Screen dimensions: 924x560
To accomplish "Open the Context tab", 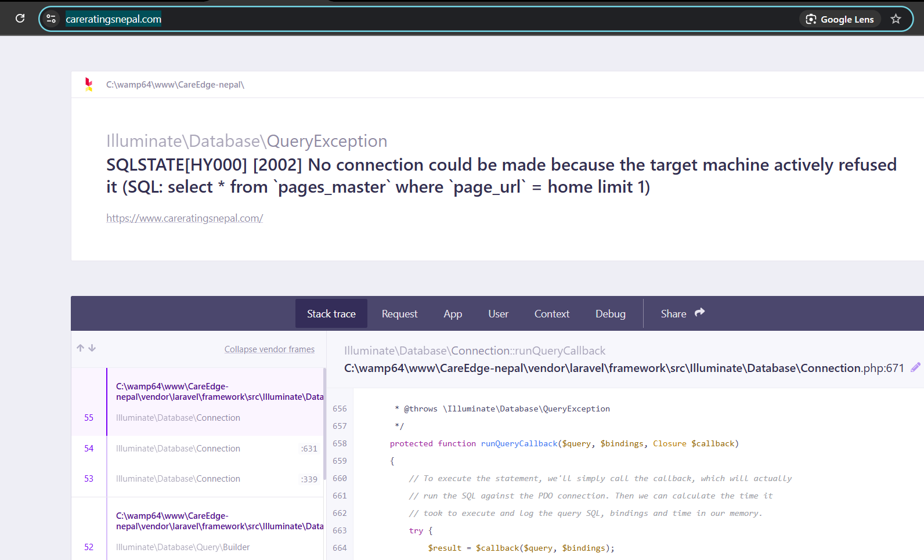I will click(551, 314).
